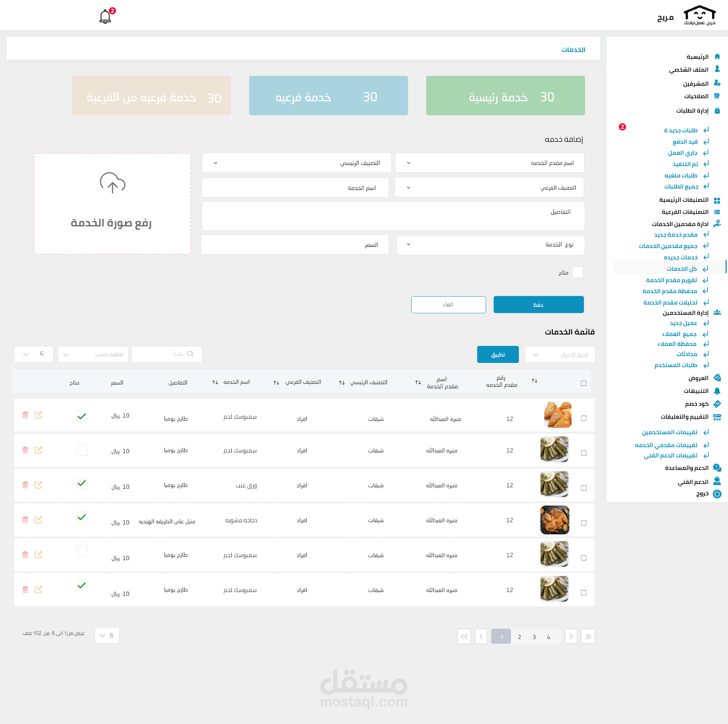Open the اسم مقدم الخدمة dropdown
This screenshot has width=728, height=724.
coord(489,163)
